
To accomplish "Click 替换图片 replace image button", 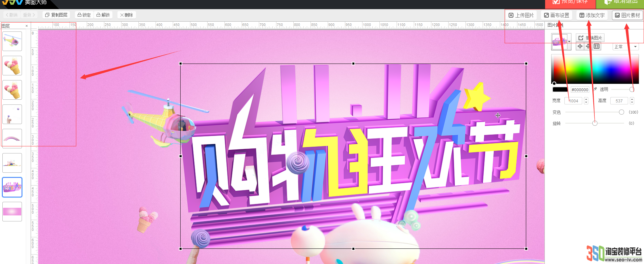I will [x=590, y=38].
